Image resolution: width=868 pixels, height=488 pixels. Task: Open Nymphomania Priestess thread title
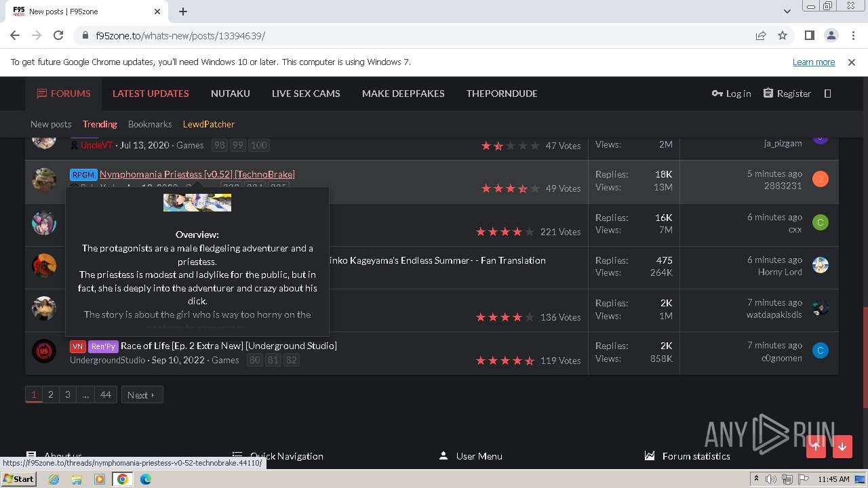(x=197, y=174)
